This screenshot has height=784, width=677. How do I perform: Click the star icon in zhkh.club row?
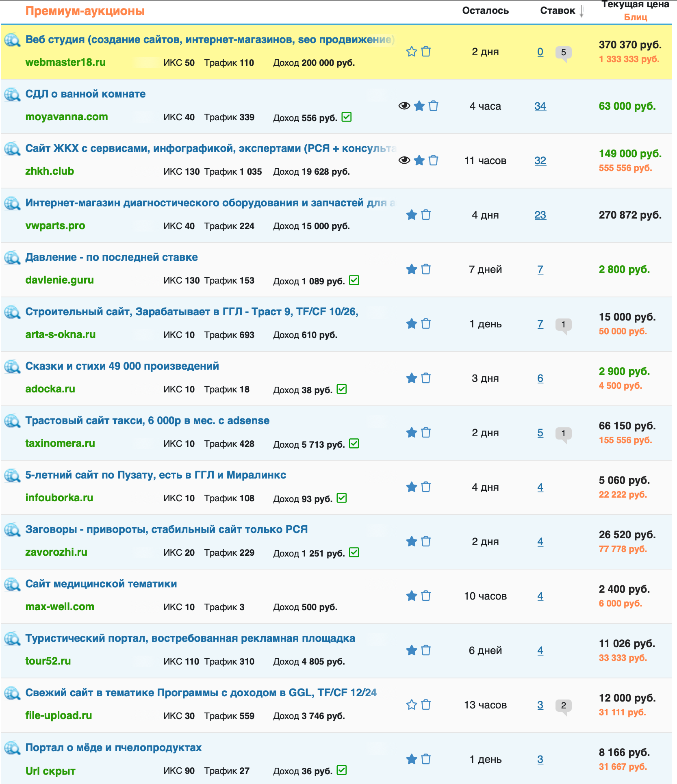click(x=419, y=160)
